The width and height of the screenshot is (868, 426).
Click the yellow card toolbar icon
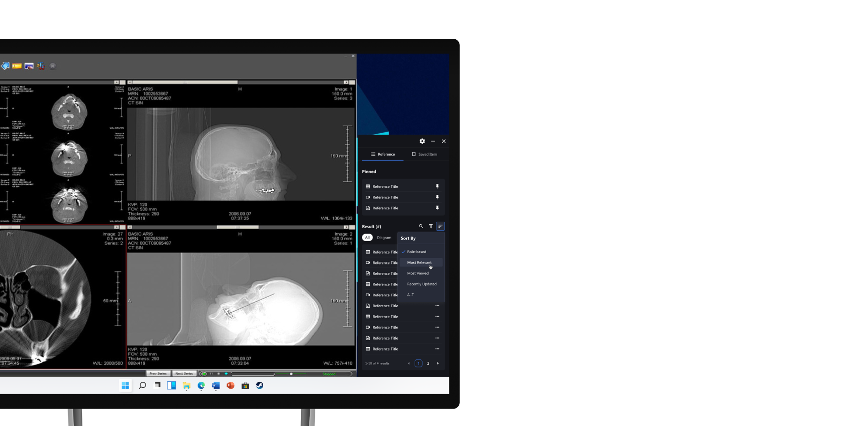[x=17, y=66]
